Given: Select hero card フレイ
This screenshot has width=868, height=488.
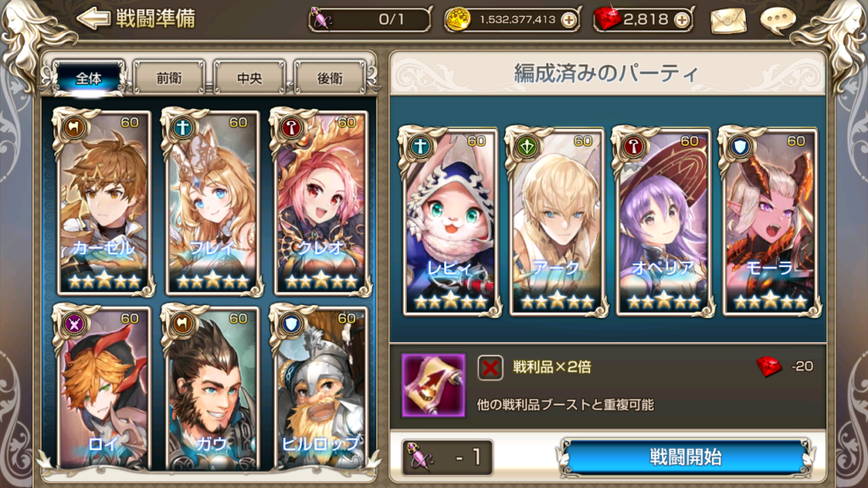Looking at the screenshot, I should [211, 202].
